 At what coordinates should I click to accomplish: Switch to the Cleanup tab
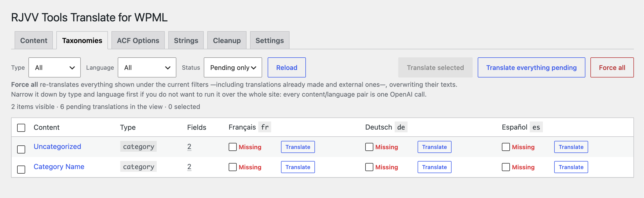click(x=227, y=40)
